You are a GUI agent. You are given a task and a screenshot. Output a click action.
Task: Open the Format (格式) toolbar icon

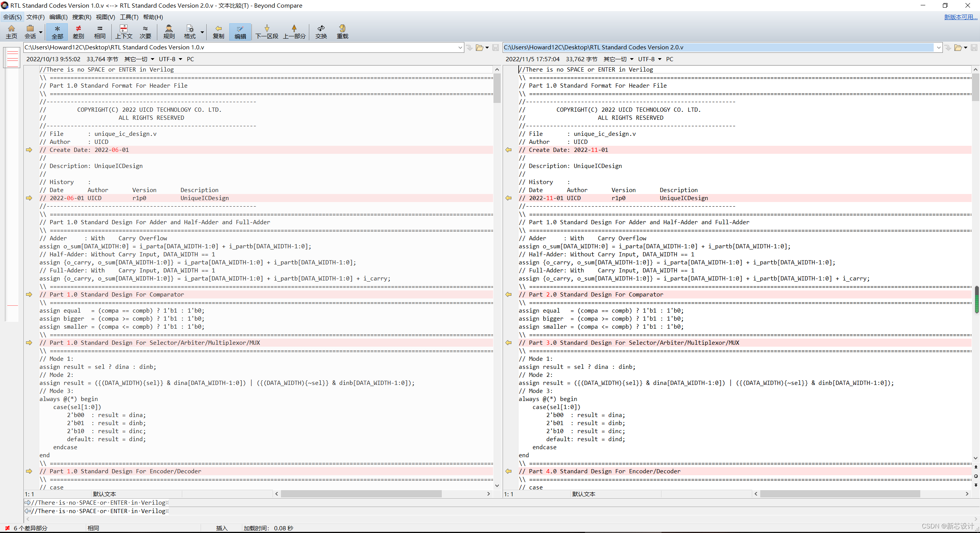coord(190,32)
